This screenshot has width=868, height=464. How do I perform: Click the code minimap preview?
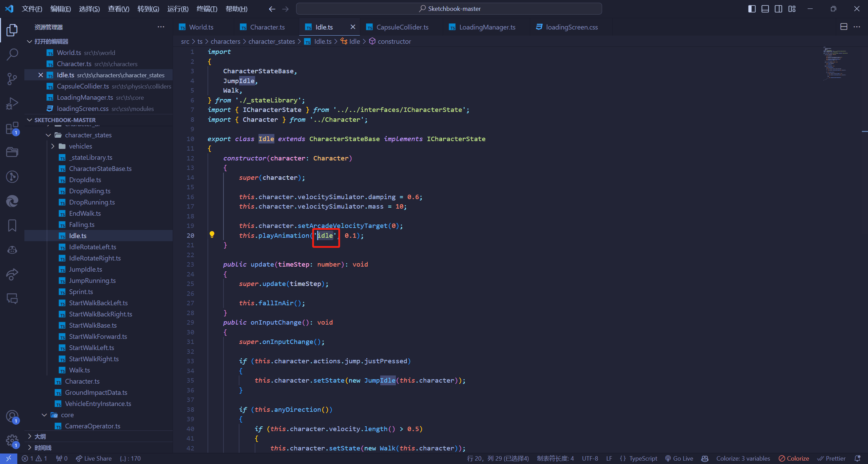[836, 64]
